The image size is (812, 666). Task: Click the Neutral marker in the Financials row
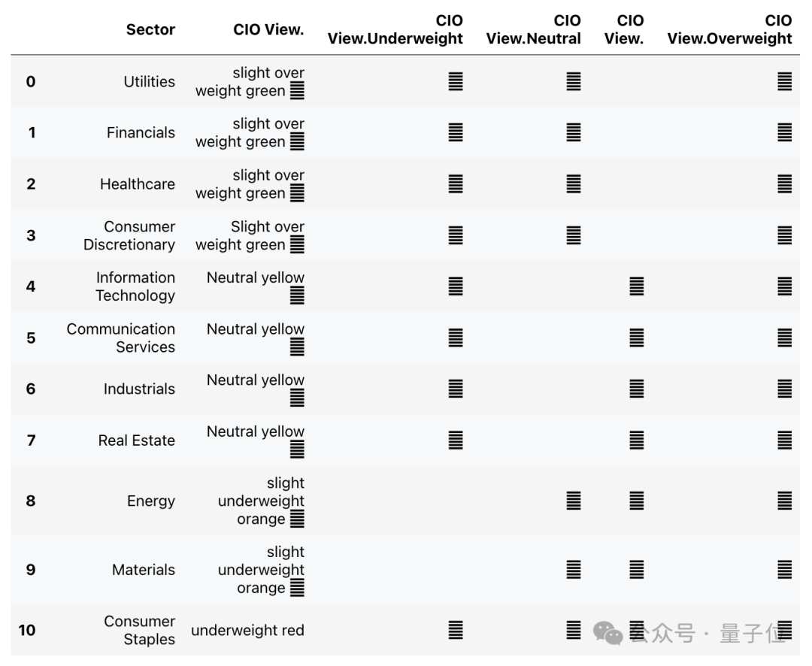coord(574,132)
